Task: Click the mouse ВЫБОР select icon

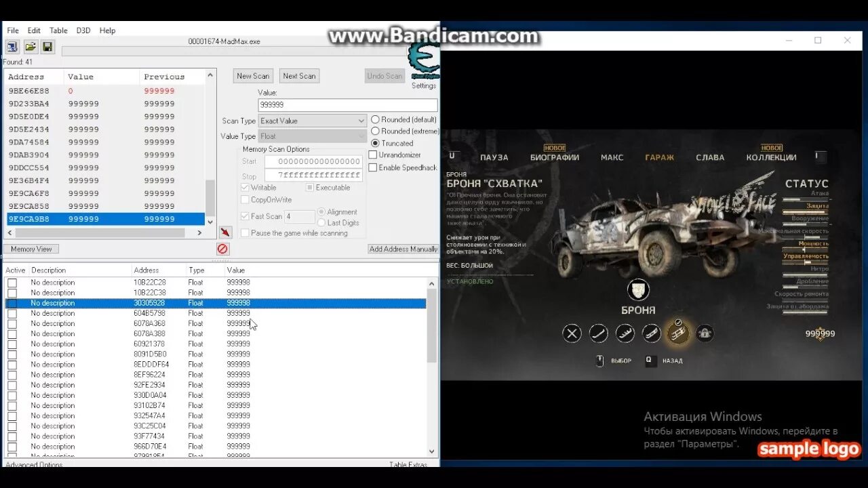Action: [599, 361]
